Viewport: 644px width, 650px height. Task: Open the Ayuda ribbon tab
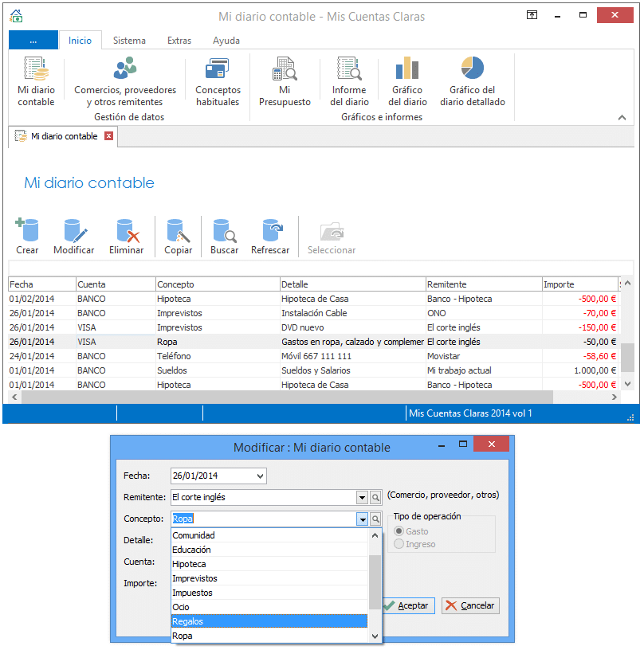226,41
